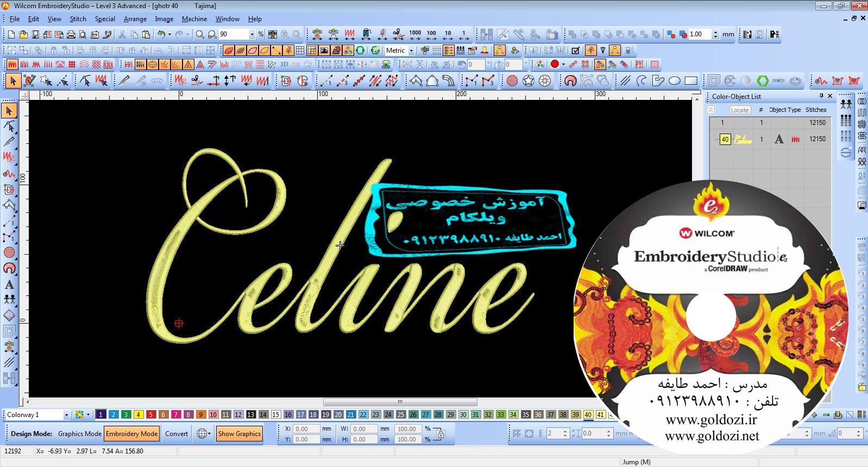Click the X position input field
The width and height of the screenshot is (868, 467).
point(306,429)
